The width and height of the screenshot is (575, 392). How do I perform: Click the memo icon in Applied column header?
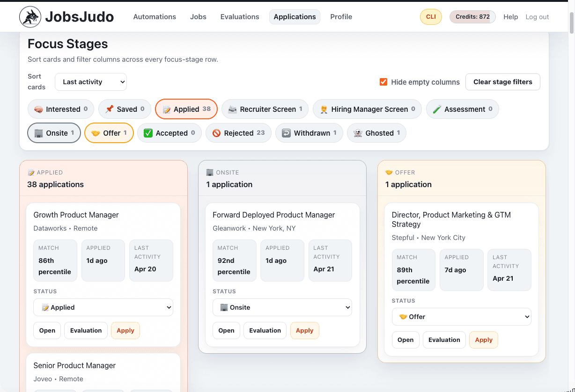[x=31, y=173]
